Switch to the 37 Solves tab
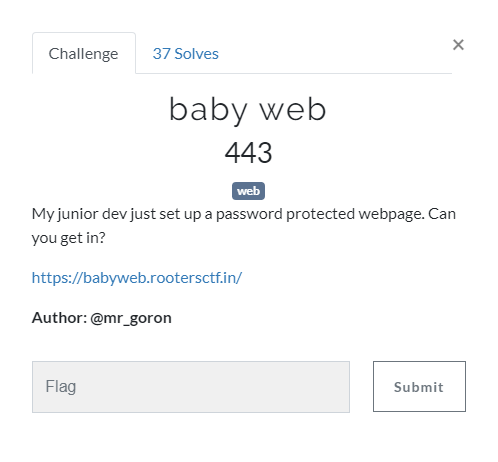 [185, 54]
